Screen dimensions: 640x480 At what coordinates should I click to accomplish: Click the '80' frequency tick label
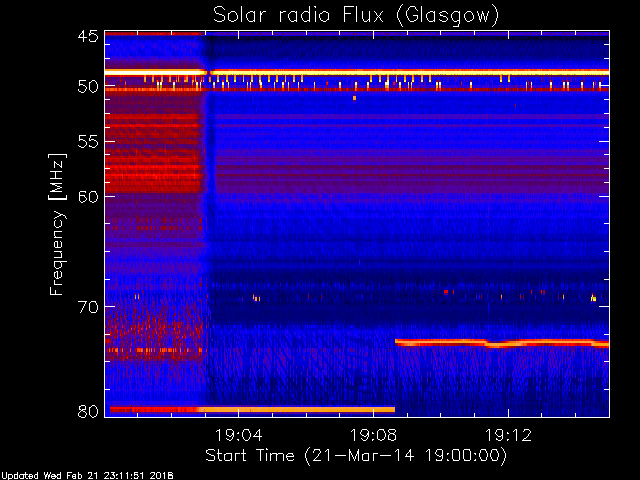[x=88, y=411]
